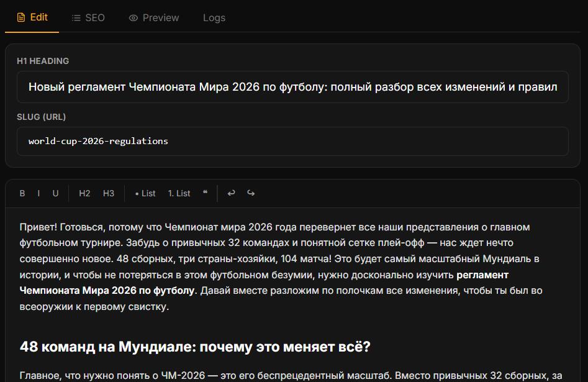Undo the last edit
The height and width of the screenshot is (382, 588).
(x=232, y=193)
